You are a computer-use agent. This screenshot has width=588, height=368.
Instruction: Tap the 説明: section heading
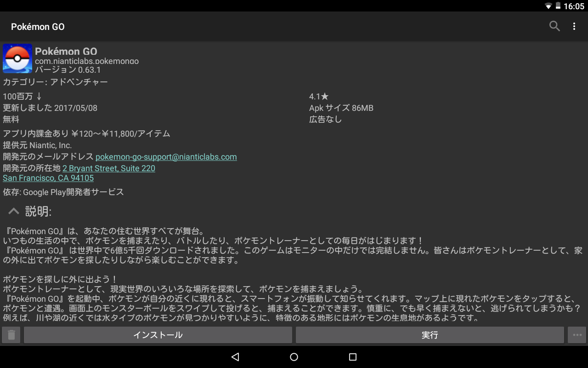38,211
